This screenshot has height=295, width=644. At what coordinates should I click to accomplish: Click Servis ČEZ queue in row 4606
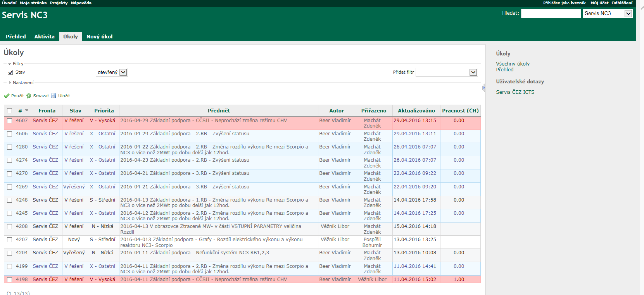pos(45,134)
